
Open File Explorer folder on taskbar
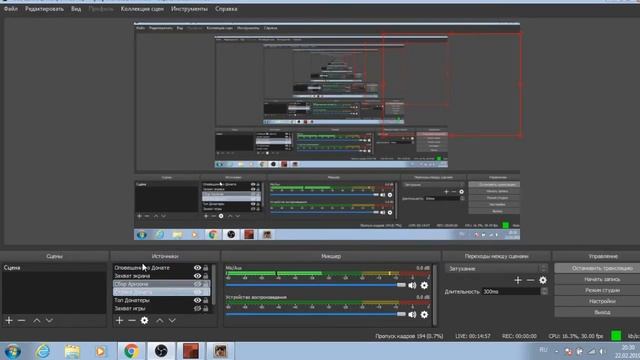(x=72, y=351)
